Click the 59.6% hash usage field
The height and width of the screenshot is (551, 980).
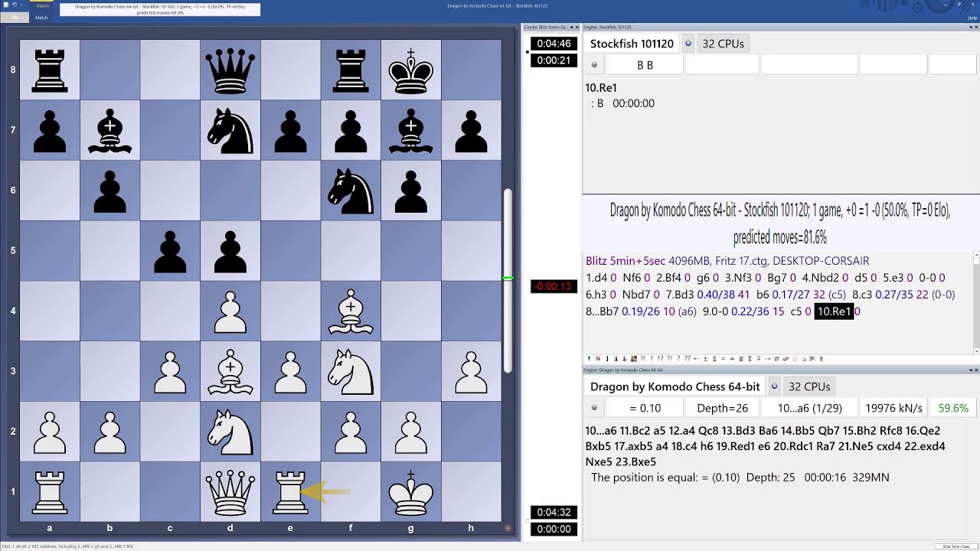tap(953, 408)
